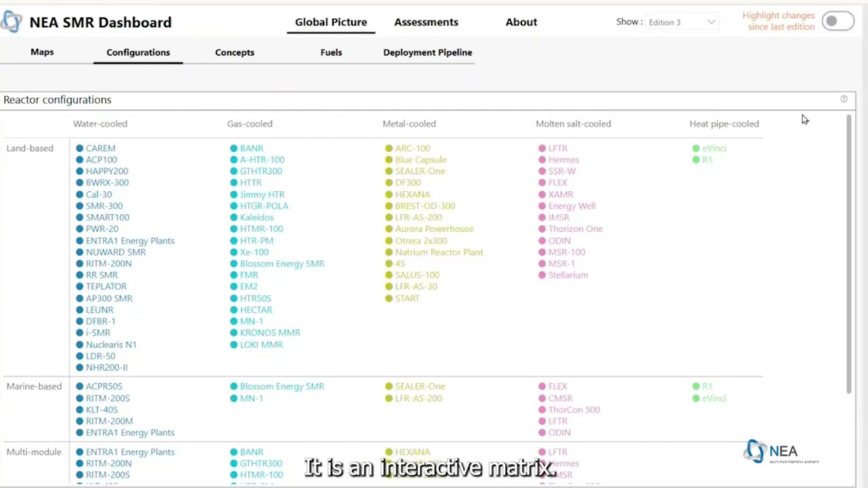Select Kaleidos reactor
868x488 pixels.
257,217
